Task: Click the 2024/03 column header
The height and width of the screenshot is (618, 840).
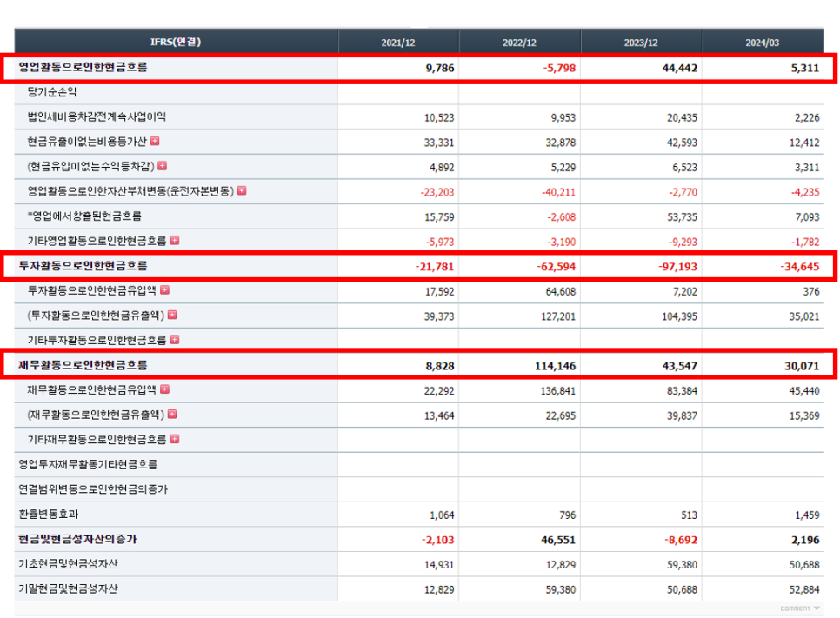Action: pyautogui.click(x=763, y=43)
